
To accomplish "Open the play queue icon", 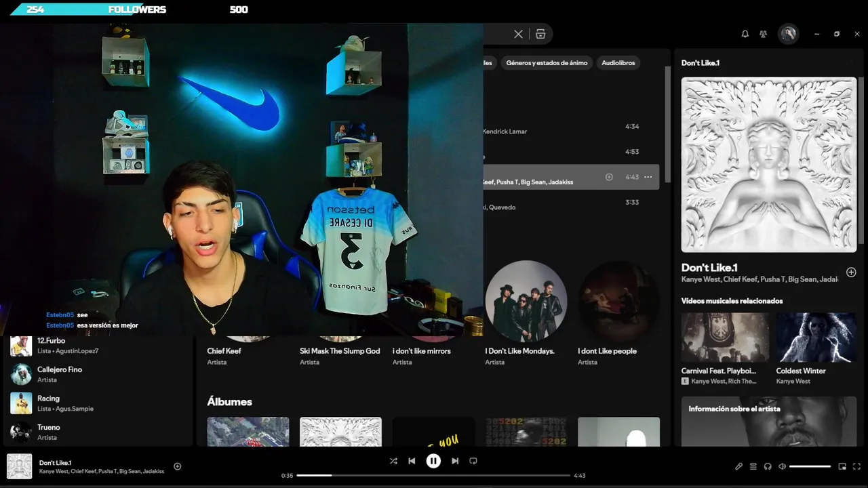I will [x=753, y=466].
